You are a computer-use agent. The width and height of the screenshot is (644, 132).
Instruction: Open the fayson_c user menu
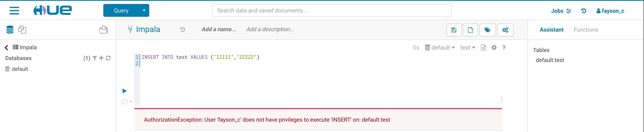click(x=610, y=11)
